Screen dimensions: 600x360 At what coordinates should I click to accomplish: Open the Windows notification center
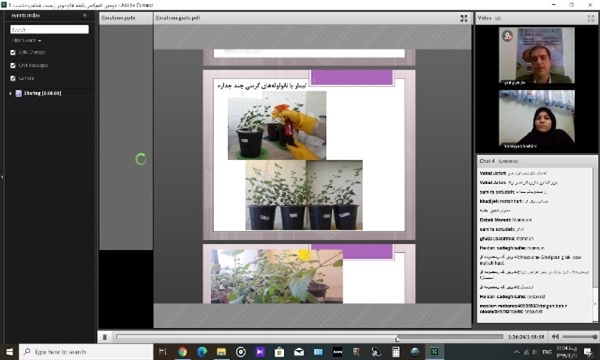click(x=588, y=352)
